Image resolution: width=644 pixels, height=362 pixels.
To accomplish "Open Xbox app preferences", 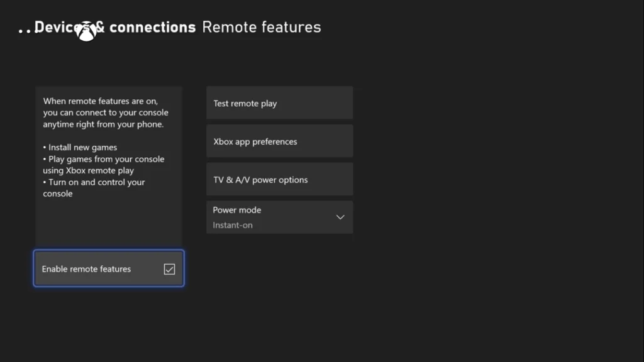I will tap(279, 141).
